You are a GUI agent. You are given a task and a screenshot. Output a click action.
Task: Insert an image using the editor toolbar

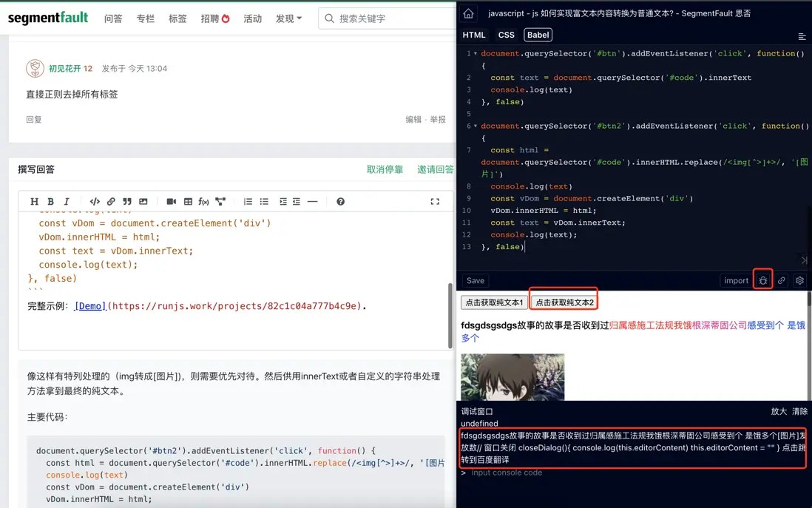point(143,201)
